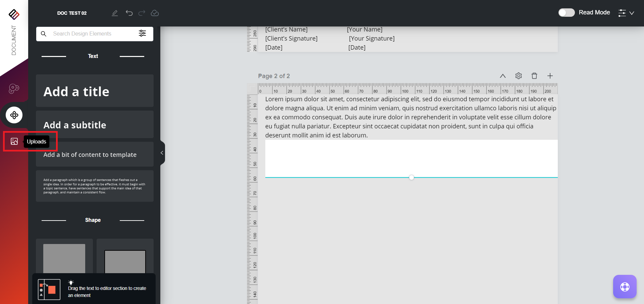
Task: Redo the last action
Action: [142, 13]
